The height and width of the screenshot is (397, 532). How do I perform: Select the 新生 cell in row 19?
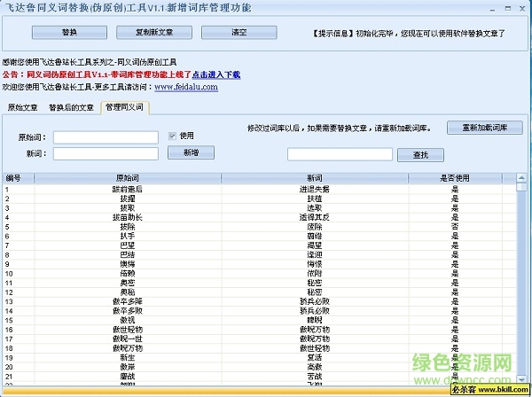coord(128,357)
